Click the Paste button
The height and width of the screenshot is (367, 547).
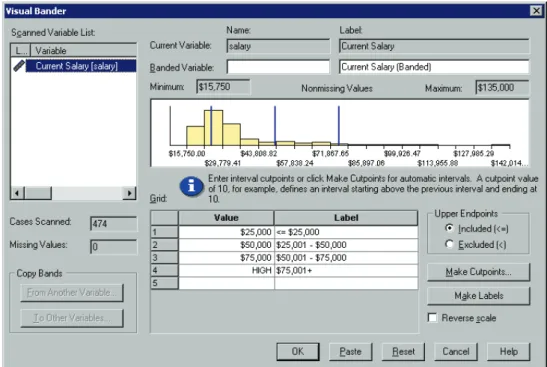coord(350,351)
